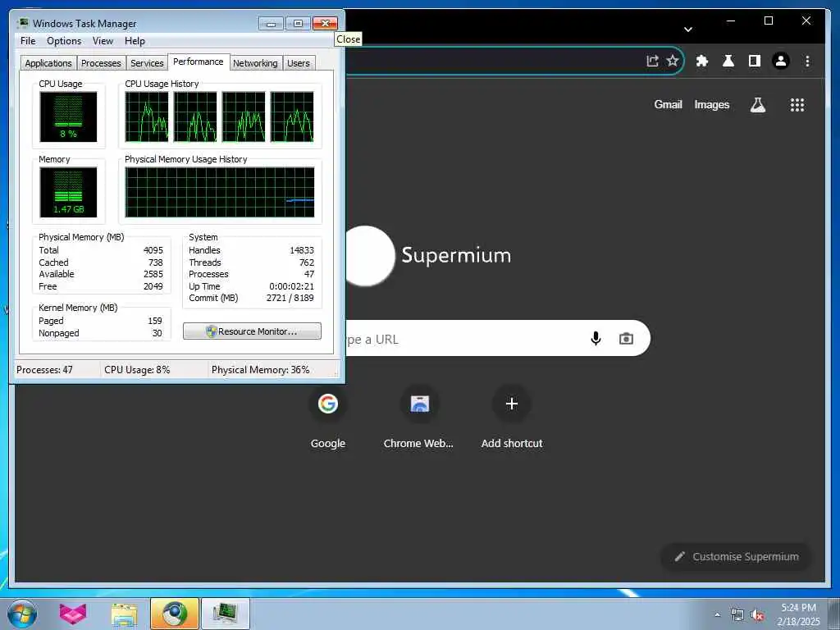
Task: Click the Add shortcut plus tile
Action: tap(512, 418)
